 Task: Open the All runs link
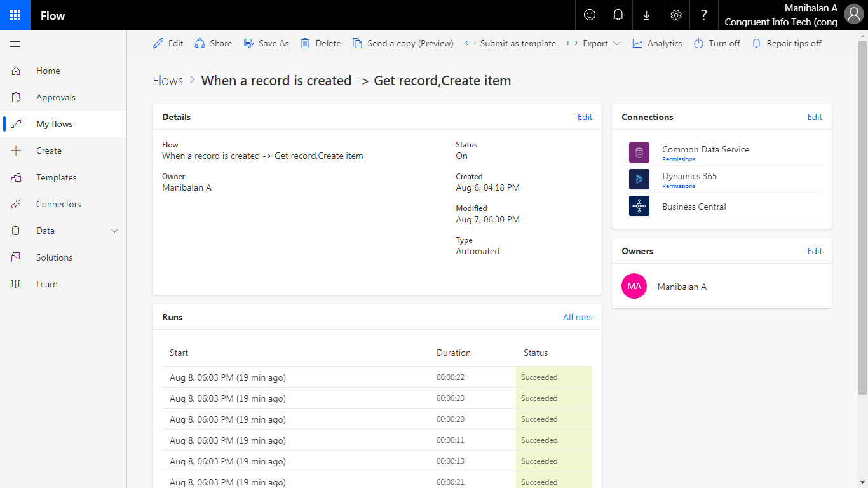(578, 317)
